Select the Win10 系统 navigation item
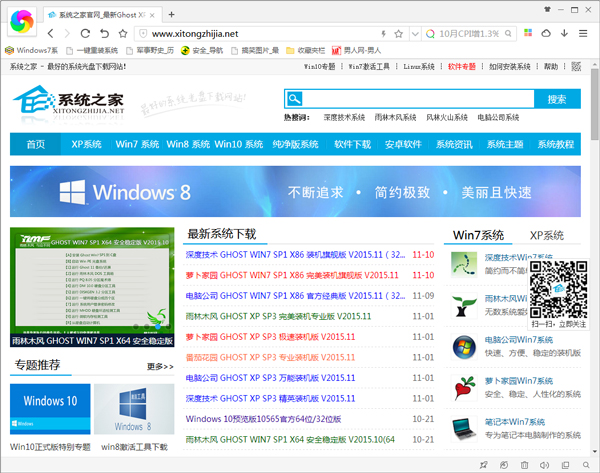The height and width of the screenshot is (473, 600). coord(238,144)
